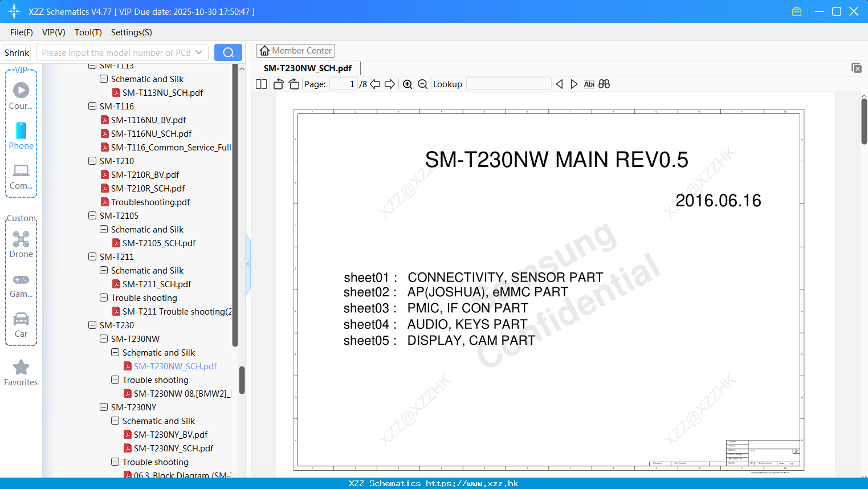This screenshot has width=868, height=489.
Task: Go to previous page arrow
Action: (375, 84)
